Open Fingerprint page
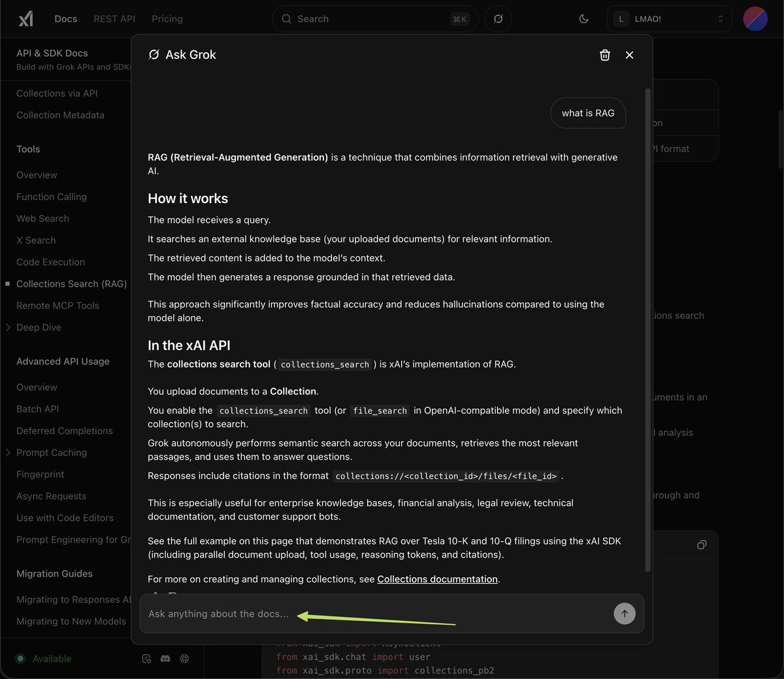Image resolution: width=784 pixels, height=679 pixels. (41, 474)
